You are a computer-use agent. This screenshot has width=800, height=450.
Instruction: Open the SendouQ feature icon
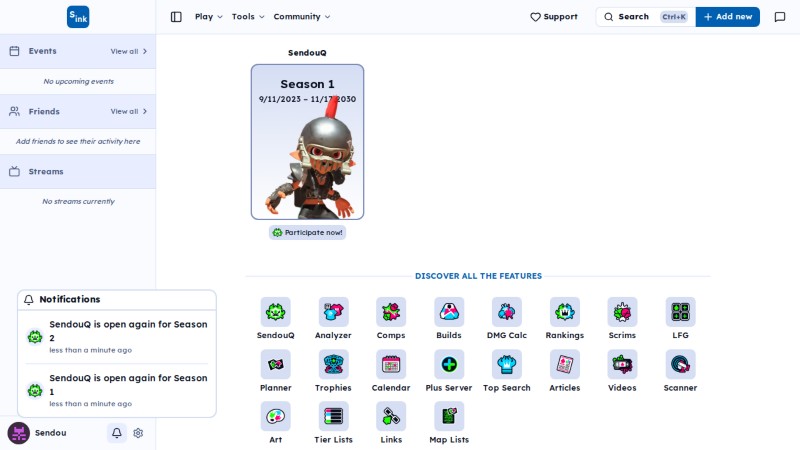pos(276,312)
